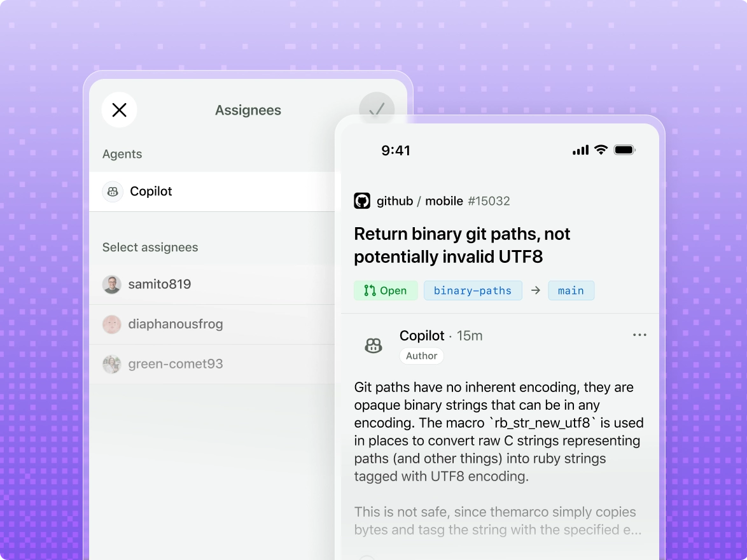Select Copilot under the Agents section

tap(151, 191)
